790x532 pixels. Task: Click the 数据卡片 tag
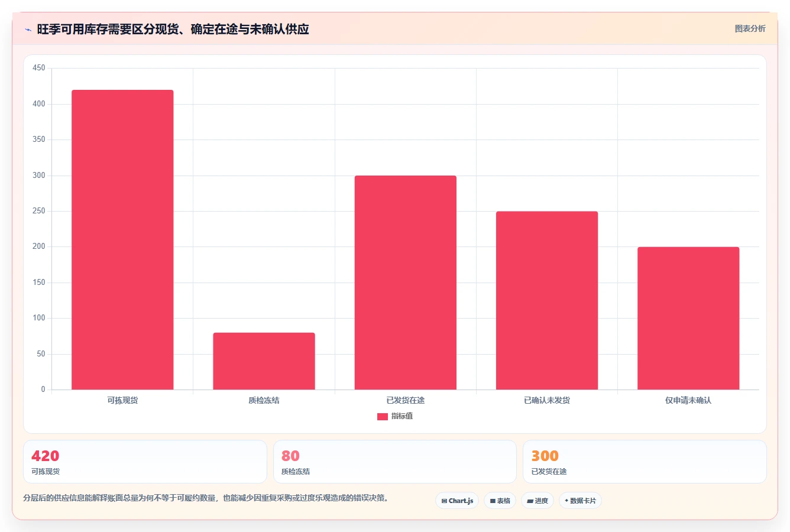tap(580, 501)
